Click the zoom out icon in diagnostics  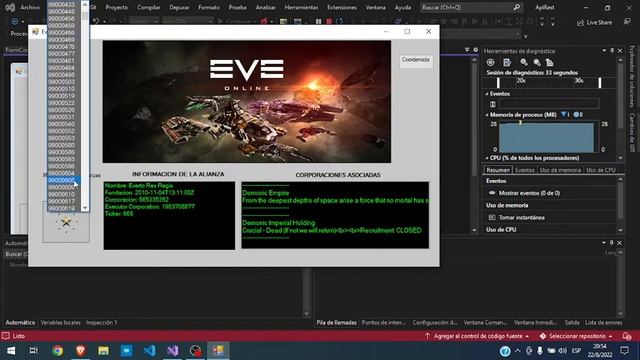tap(537, 62)
